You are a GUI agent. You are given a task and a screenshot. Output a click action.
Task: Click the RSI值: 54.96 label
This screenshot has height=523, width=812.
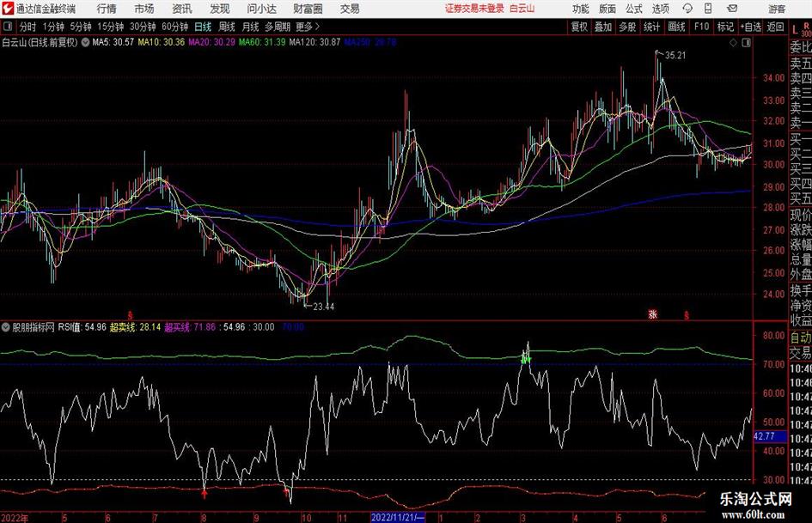(x=82, y=327)
